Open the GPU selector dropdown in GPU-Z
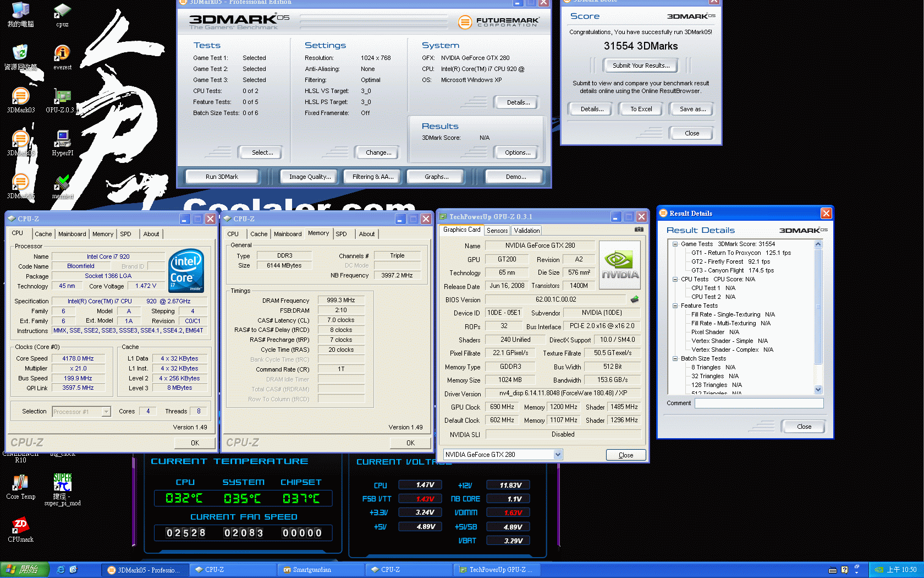924x578 pixels. (x=558, y=455)
